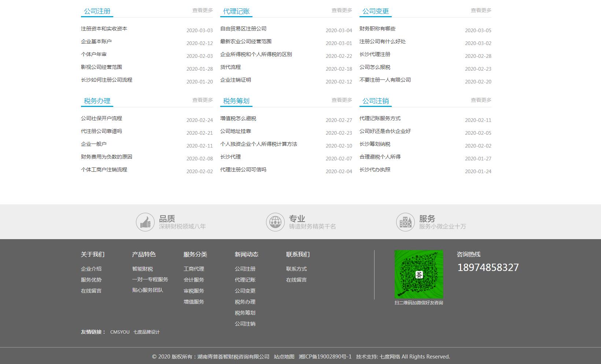The height and width of the screenshot is (364, 601).
Task: Open article 代注册公司靠谱吗
Action: [x=102, y=131]
